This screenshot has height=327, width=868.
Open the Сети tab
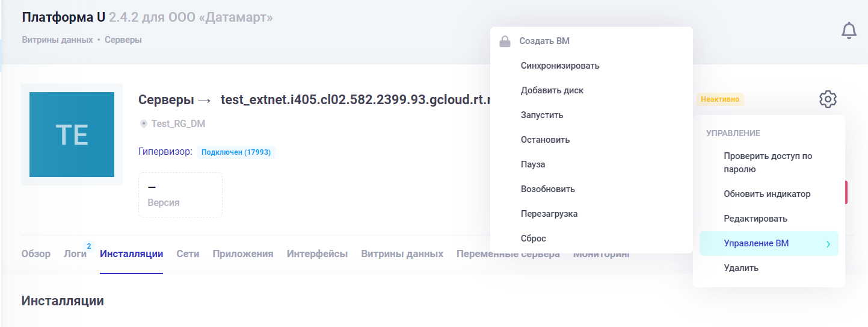(188, 254)
